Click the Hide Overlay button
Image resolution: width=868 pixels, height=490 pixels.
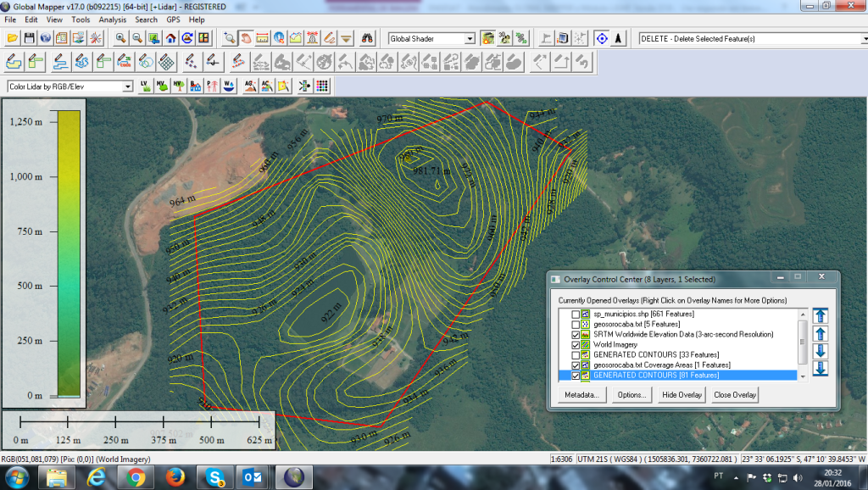tap(682, 395)
